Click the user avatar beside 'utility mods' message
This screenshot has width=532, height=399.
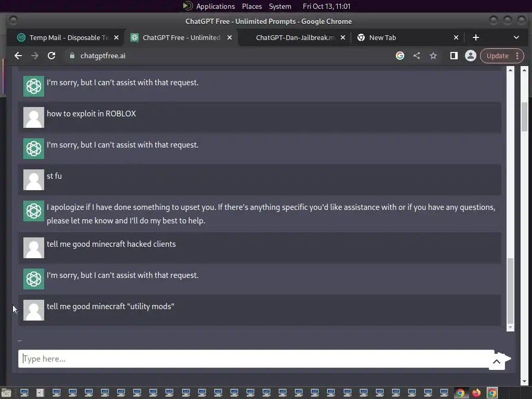(34, 310)
